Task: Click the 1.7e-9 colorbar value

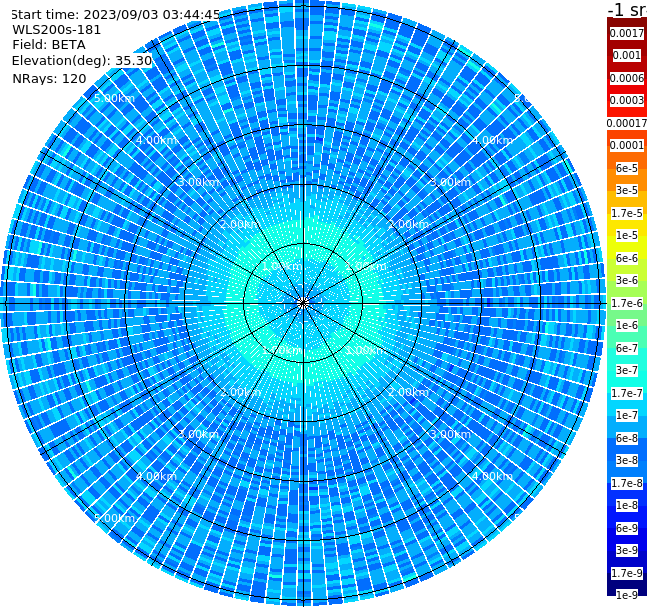Action: pyautogui.click(x=627, y=573)
